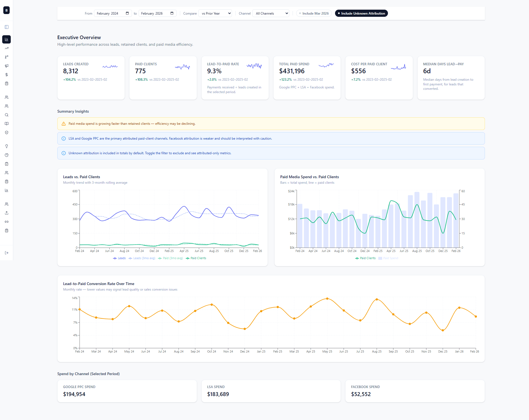Disable Include Unknown Attribution

(361, 13)
